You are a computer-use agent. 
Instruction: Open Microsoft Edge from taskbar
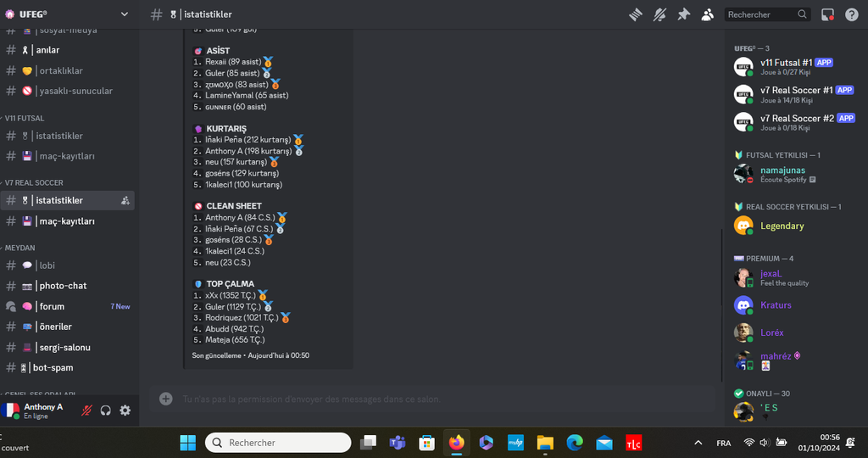pos(575,443)
